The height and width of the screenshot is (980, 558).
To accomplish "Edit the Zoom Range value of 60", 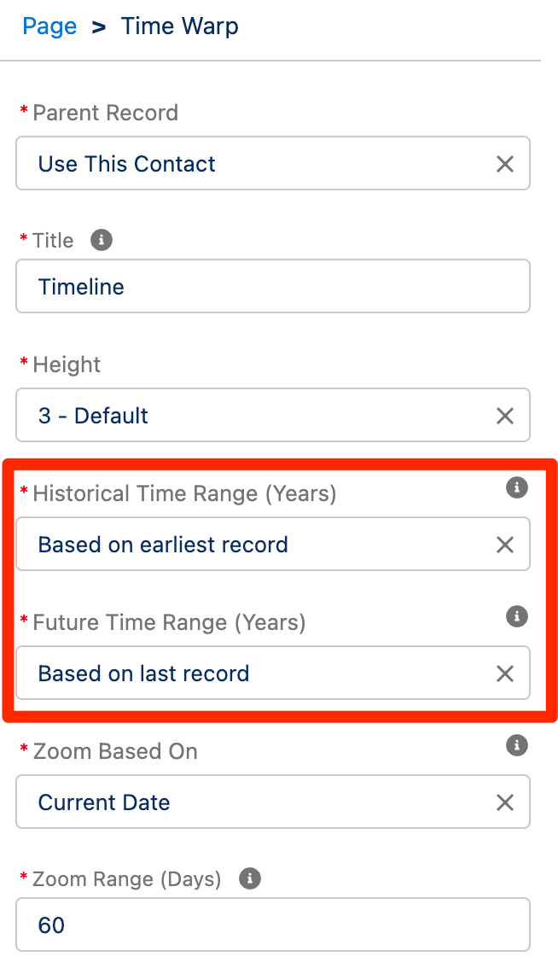I will click(256, 925).
